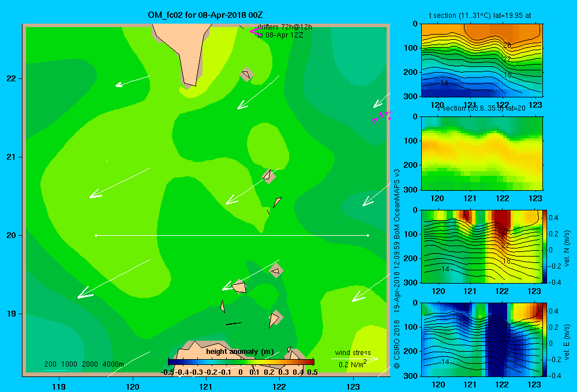Viewport: 577px width, 392px height.
Task: Click the '21' latitude label on main map
Action: point(12,157)
